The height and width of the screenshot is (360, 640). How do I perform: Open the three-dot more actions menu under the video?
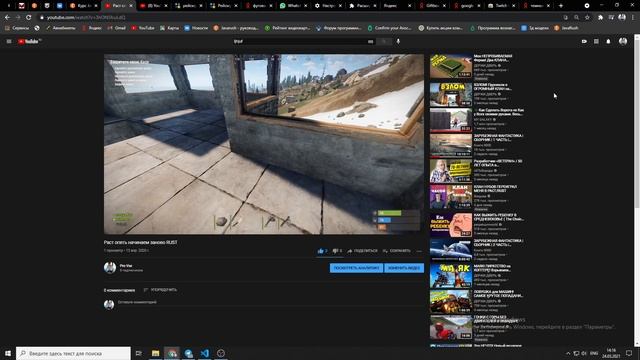(419, 251)
